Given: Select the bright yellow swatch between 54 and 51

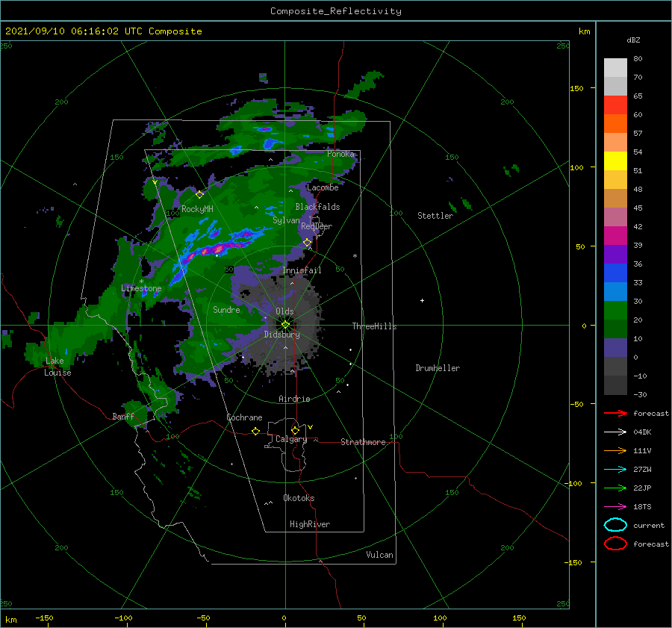Looking at the screenshot, I should click(615, 161).
